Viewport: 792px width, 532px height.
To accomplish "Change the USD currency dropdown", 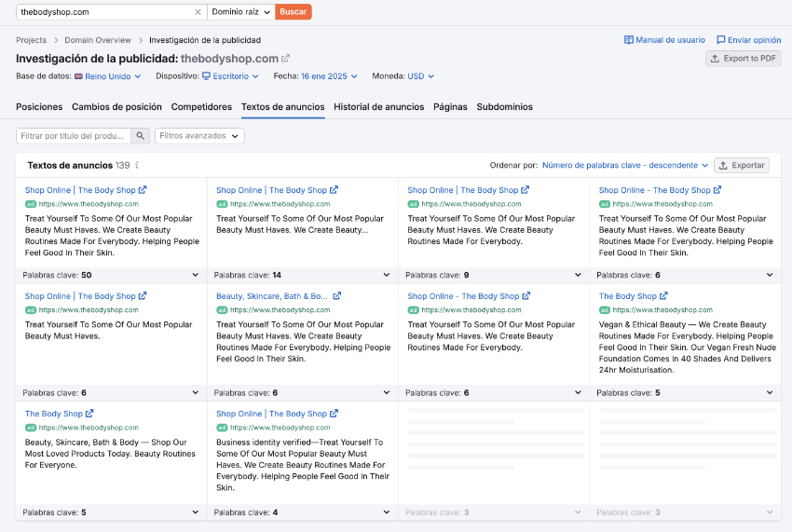I will tap(420, 76).
